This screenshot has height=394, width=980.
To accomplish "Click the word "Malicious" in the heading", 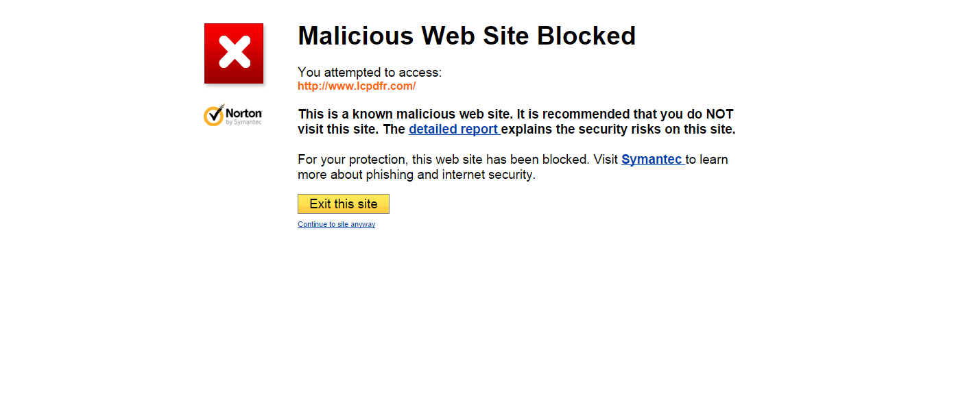I will click(x=355, y=36).
